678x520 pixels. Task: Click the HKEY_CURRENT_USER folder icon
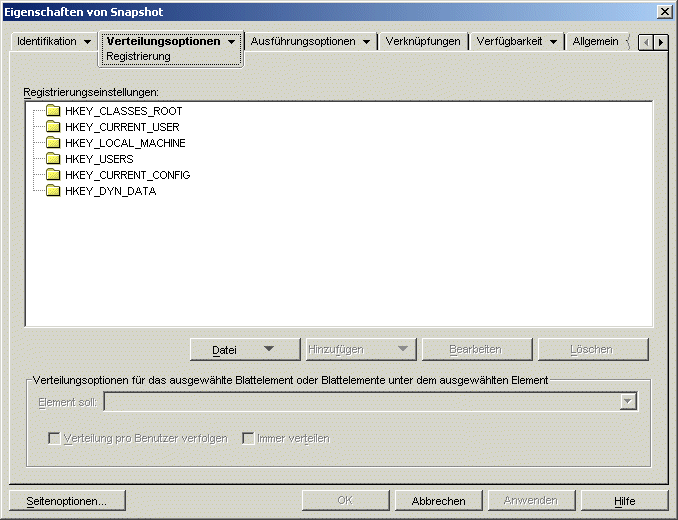point(53,127)
